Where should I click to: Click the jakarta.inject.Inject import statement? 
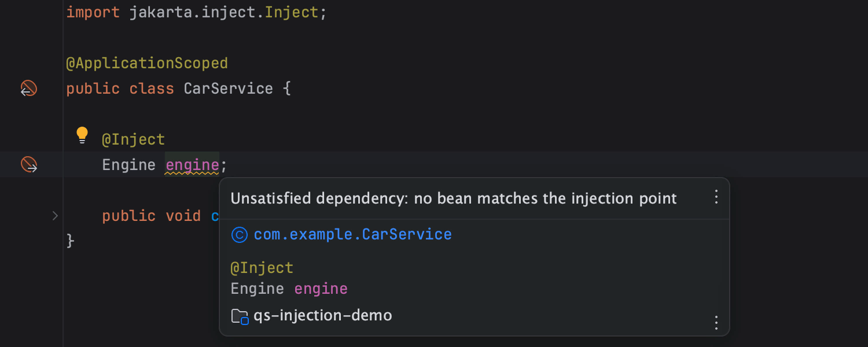pyautogui.click(x=196, y=12)
